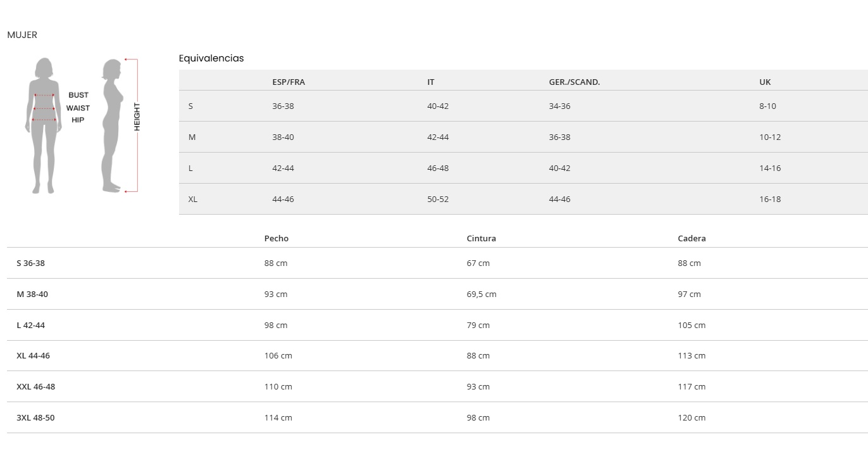Image resolution: width=868 pixels, height=456 pixels.
Task: Click the Cadera column header
Action: [x=691, y=238]
